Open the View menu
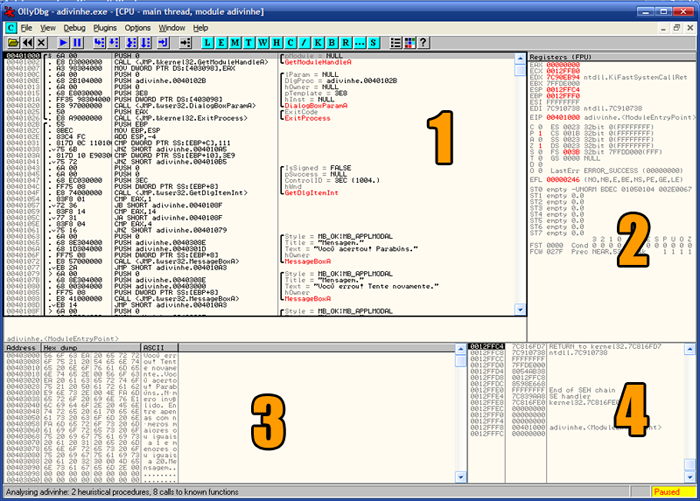700x501 pixels. click(x=48, y=28)
